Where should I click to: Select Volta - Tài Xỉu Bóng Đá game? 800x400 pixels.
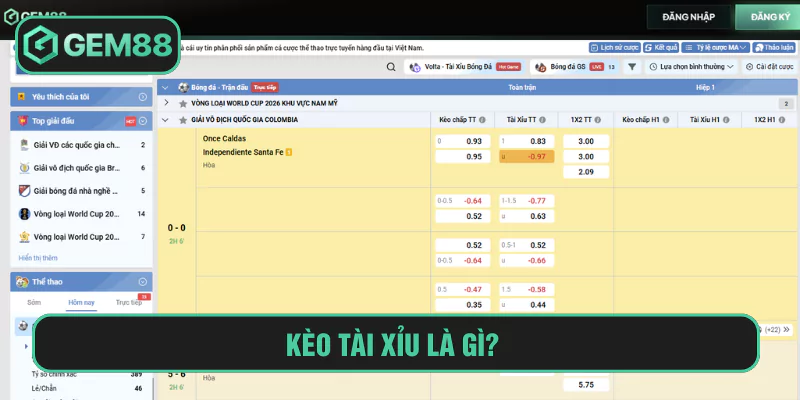[x=464, y=67]
